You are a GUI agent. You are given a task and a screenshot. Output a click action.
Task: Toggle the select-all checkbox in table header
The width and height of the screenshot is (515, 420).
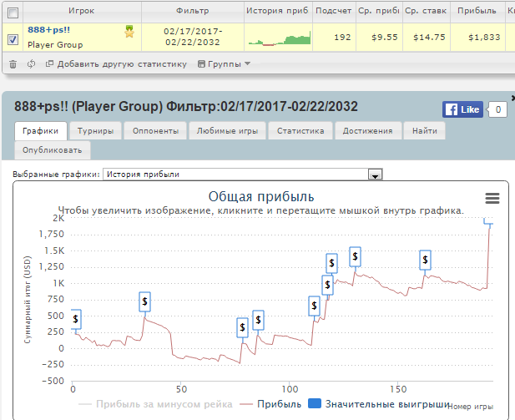click(13, 13)
